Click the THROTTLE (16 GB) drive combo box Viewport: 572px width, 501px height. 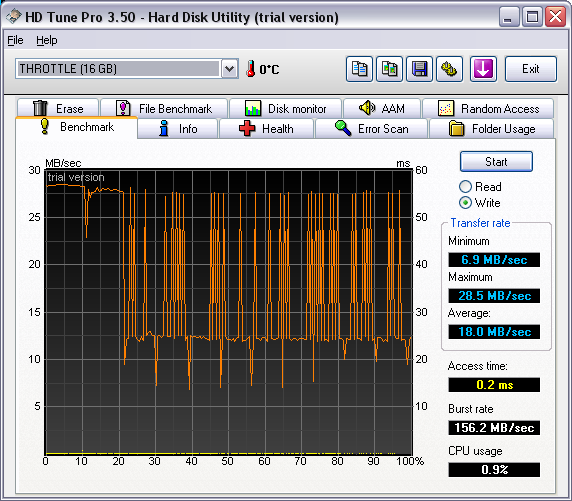click(127, 69)
